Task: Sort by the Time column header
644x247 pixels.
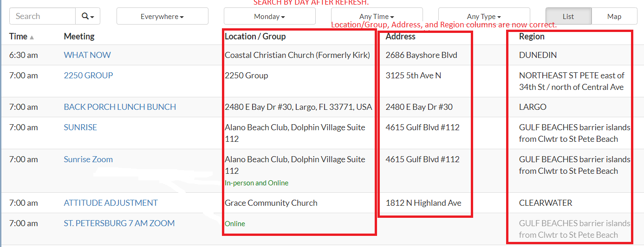Action: 21,36
